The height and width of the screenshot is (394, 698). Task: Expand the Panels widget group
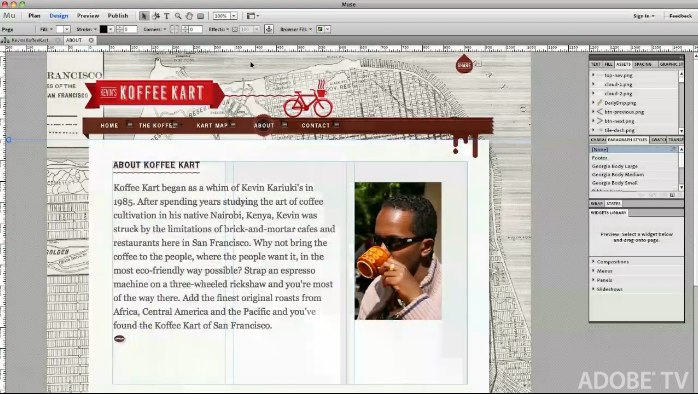tap(593, 280)
